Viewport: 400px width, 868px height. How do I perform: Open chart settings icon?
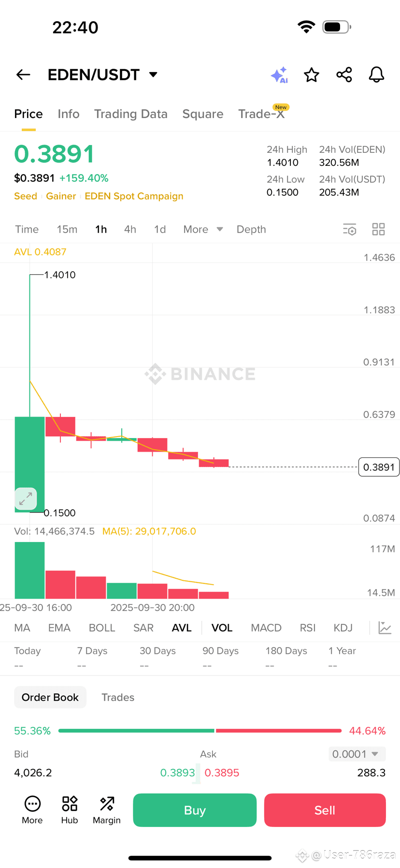[x=349, y=229]
